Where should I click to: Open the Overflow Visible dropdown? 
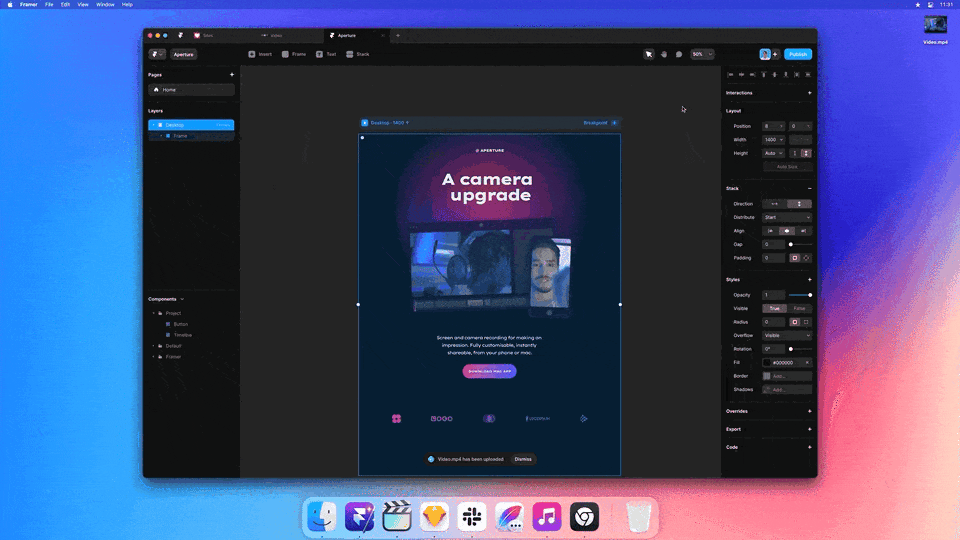[x=787, y=336]
